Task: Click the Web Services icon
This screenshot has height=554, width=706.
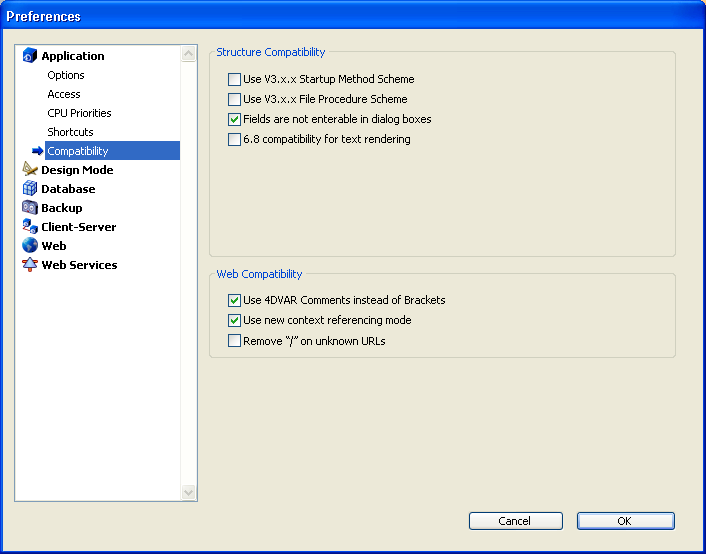Action: (29, 265)
